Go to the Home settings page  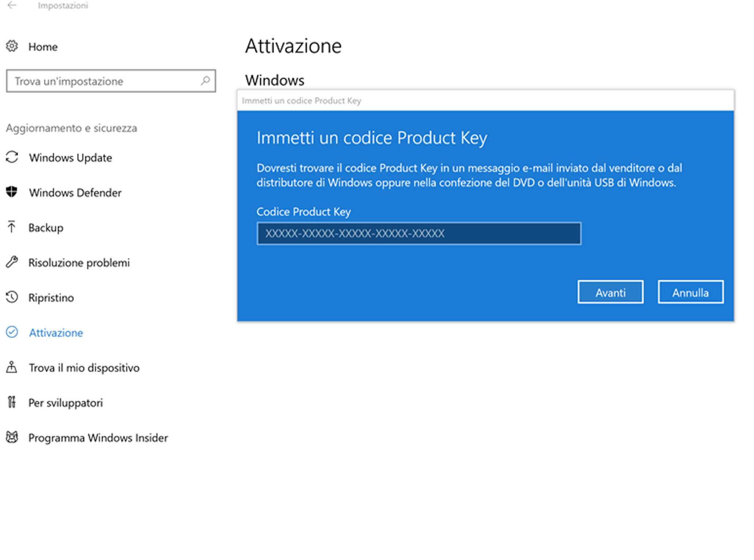coord(43,47)
